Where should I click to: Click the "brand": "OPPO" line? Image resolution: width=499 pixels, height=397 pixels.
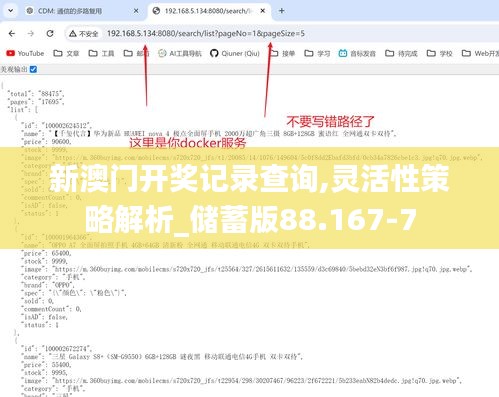tap(48, 285)
